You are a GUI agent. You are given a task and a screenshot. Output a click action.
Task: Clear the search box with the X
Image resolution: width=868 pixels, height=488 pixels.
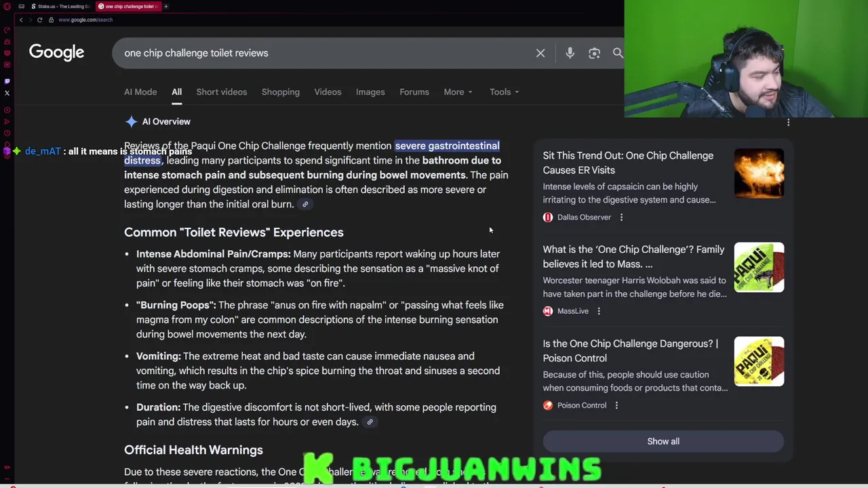tap(540, 53)
